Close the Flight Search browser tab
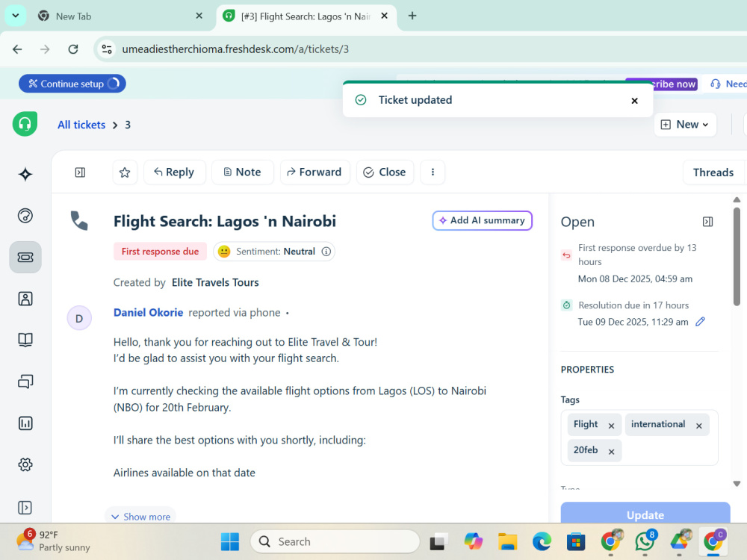 pos(385,16)
